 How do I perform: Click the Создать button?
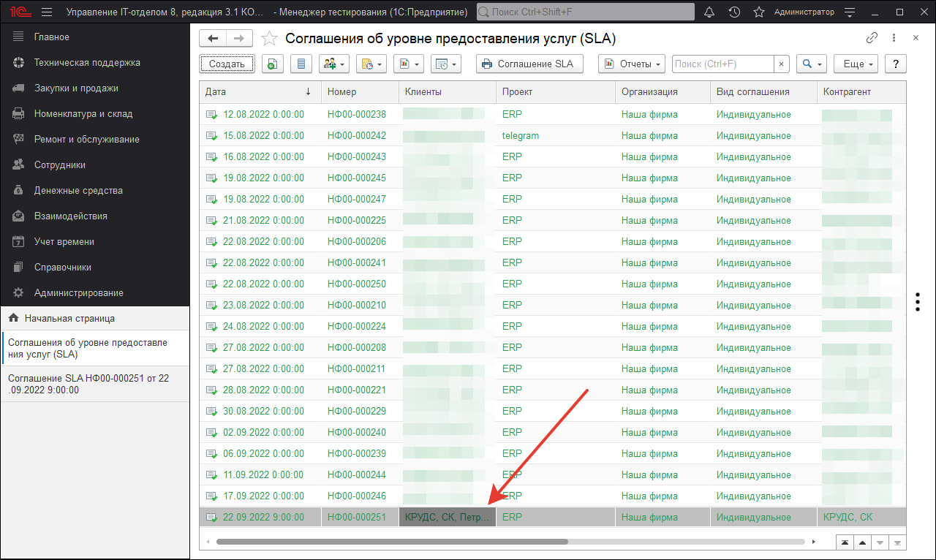tap(227, 64)
